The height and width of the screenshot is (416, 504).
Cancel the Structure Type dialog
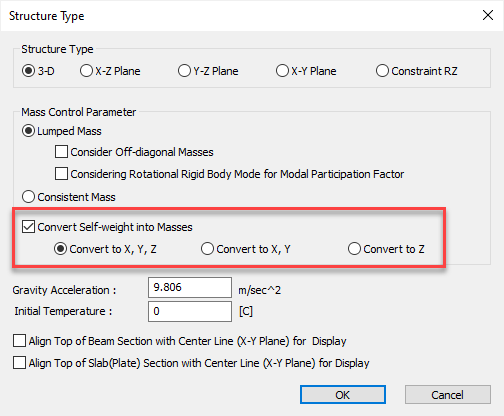448,395
